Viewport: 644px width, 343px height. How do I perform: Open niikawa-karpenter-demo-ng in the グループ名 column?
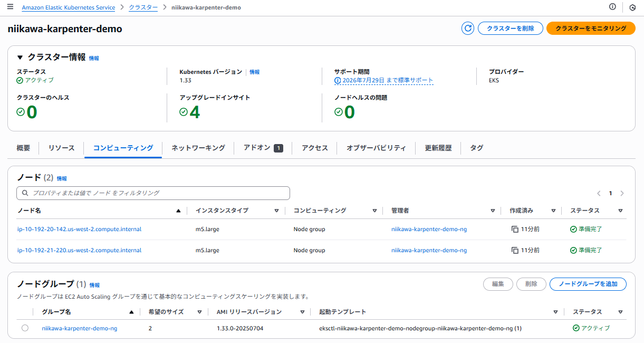pos(80,328)
